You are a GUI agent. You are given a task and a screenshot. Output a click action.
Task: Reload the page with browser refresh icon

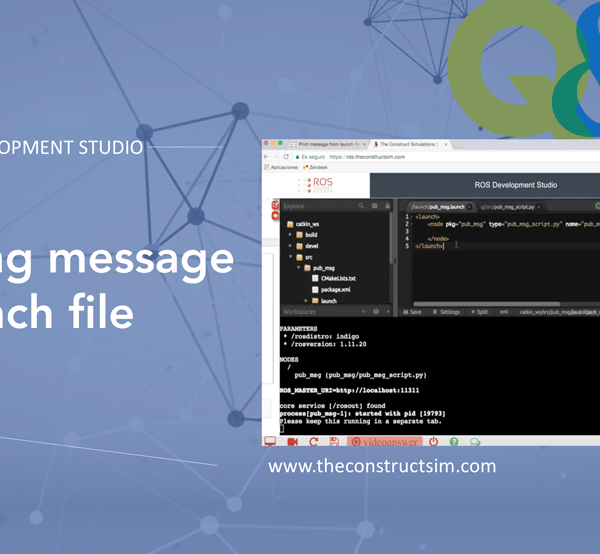tap(286, 157)
